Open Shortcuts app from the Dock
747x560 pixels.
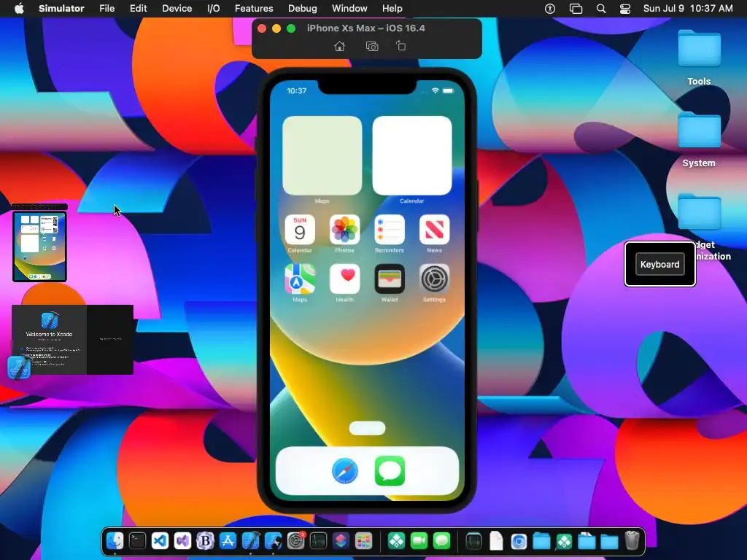click(341, 541)
